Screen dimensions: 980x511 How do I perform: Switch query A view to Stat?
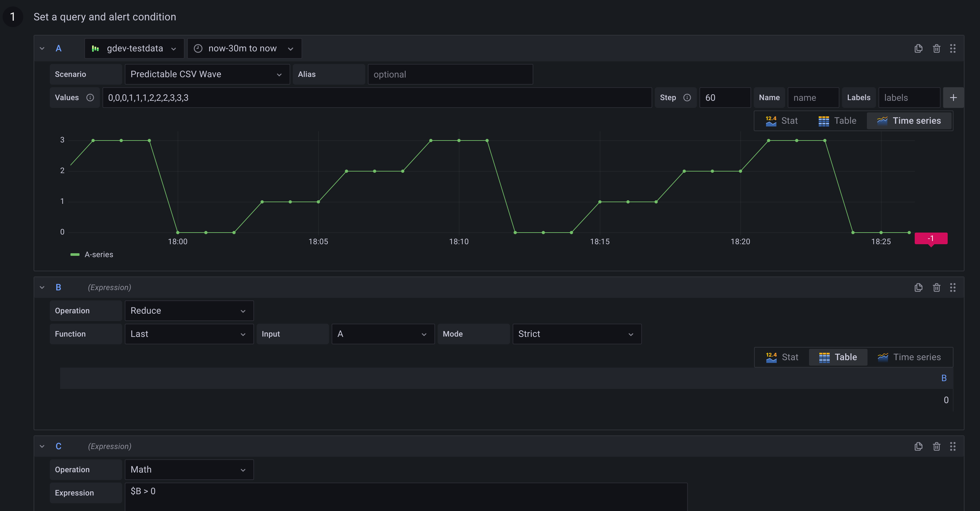point(782,121)
